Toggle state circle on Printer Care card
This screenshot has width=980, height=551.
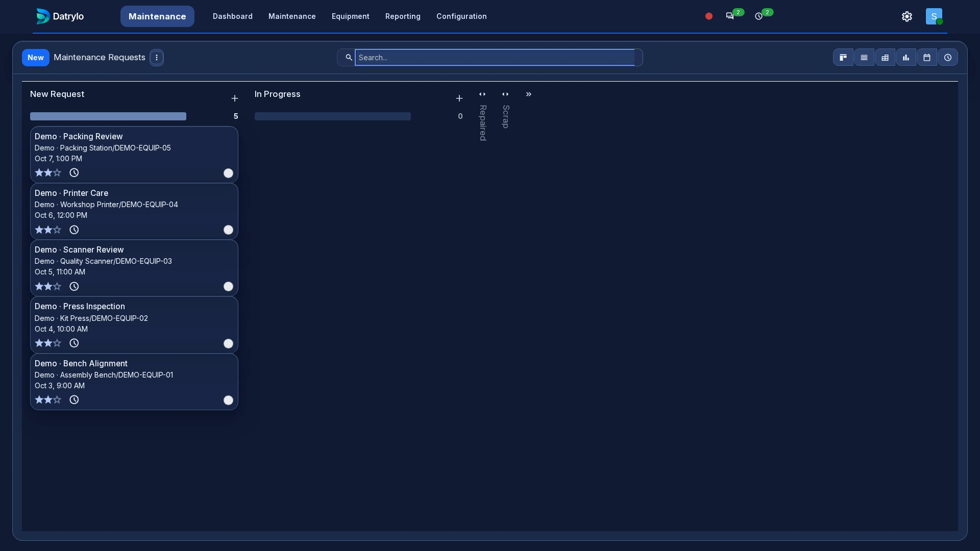tap(228, 230)
